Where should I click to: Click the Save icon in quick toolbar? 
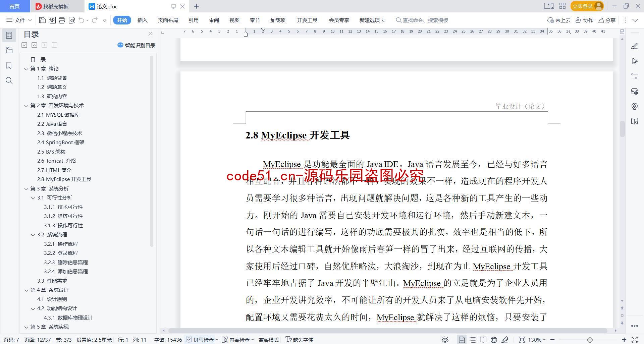tap(42, 20)
